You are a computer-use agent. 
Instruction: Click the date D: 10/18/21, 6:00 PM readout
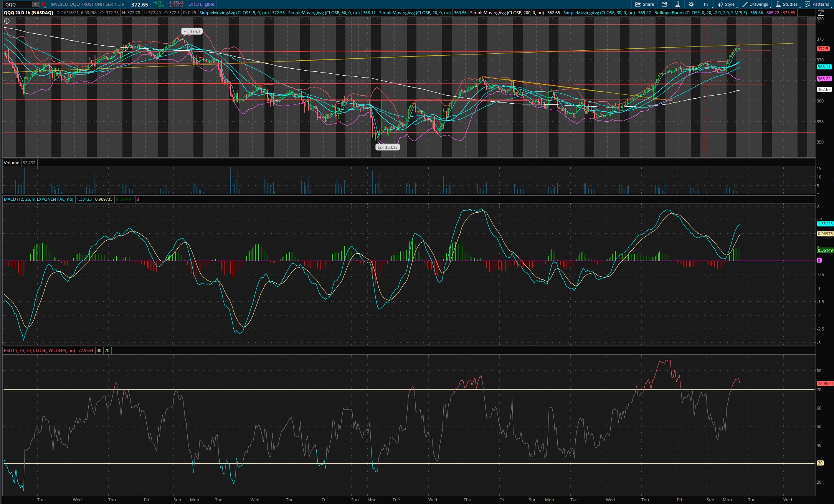(x=76, y=13)
